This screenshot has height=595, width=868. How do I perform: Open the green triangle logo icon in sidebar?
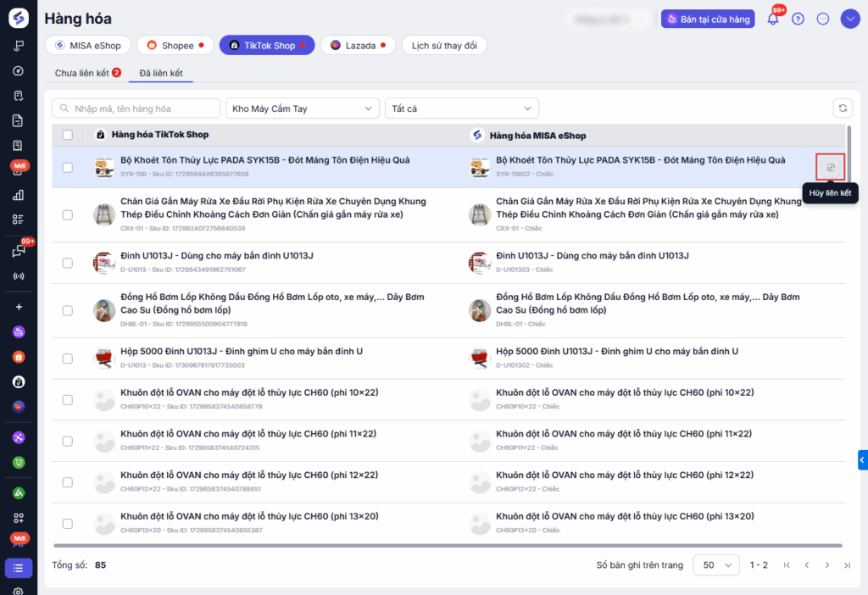tap(19, 492)
